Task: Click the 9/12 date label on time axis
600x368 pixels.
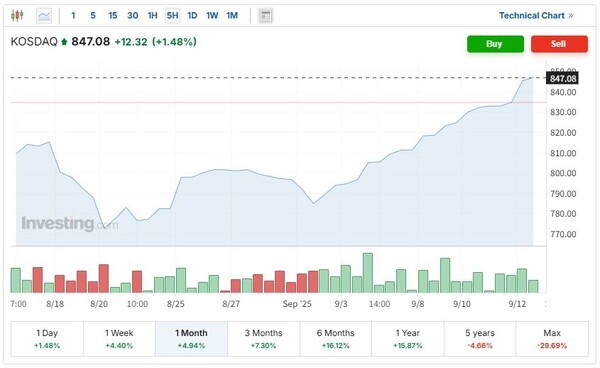Action: 517,304
